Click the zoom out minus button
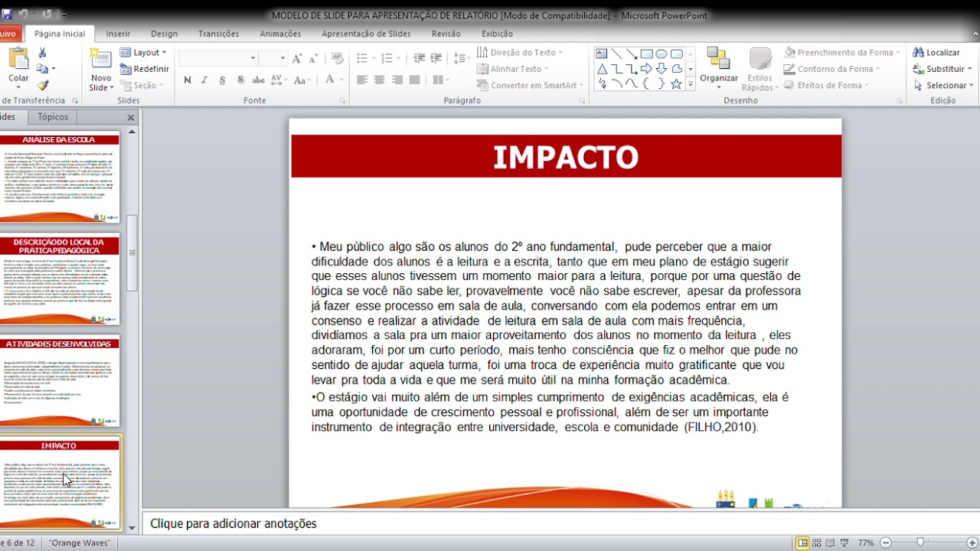Screen dimensions: 980x551 click(886, 543)
